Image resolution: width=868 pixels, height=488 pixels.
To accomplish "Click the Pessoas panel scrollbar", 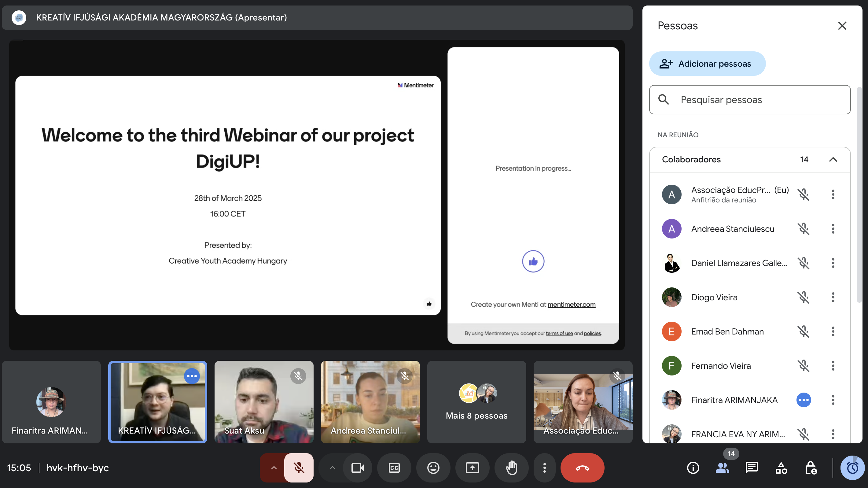I will [x=859, y=195].
